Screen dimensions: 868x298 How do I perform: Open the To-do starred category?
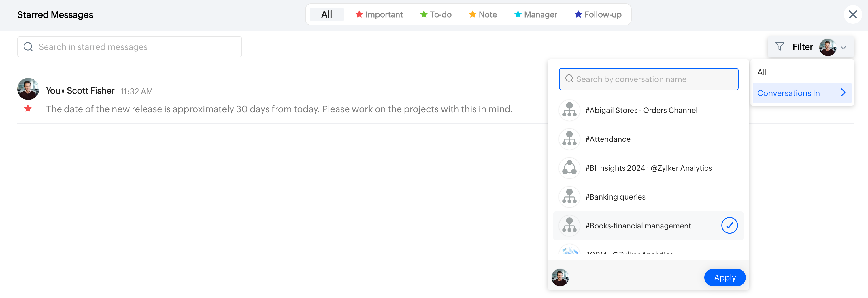(x=436, y=14)
